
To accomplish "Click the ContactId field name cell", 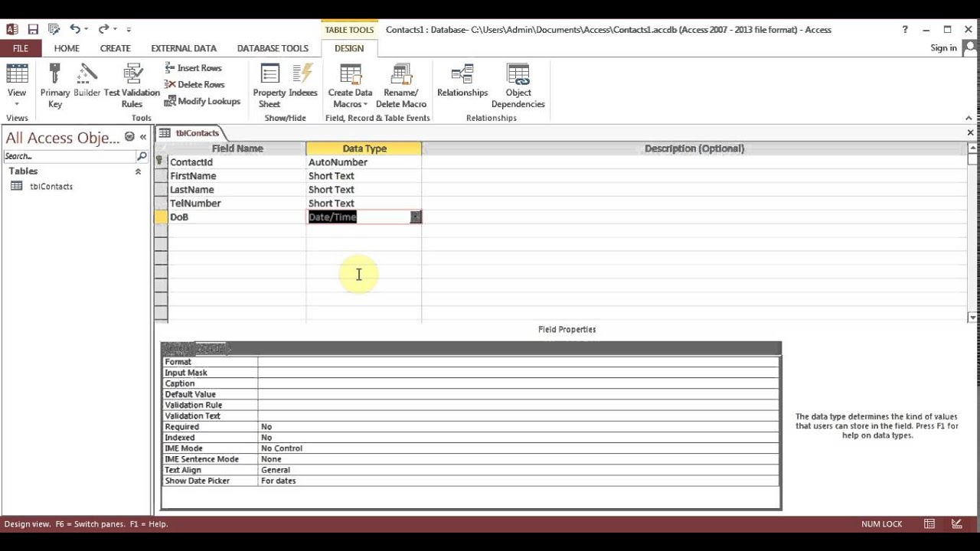I will pos(237,162).
